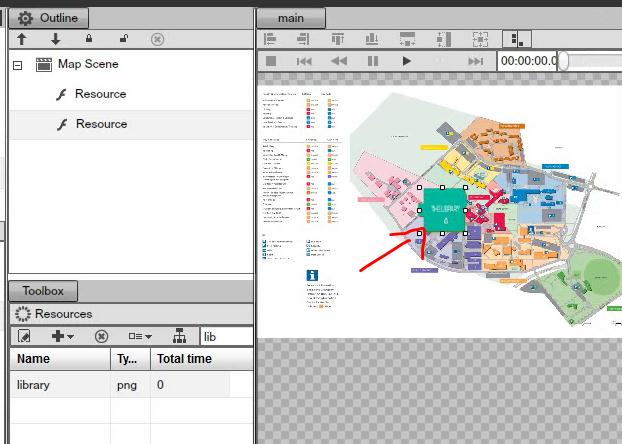Click the closed padlock lock icon
This screenshot has height=444, width=622.
click(x=89, y=39)
